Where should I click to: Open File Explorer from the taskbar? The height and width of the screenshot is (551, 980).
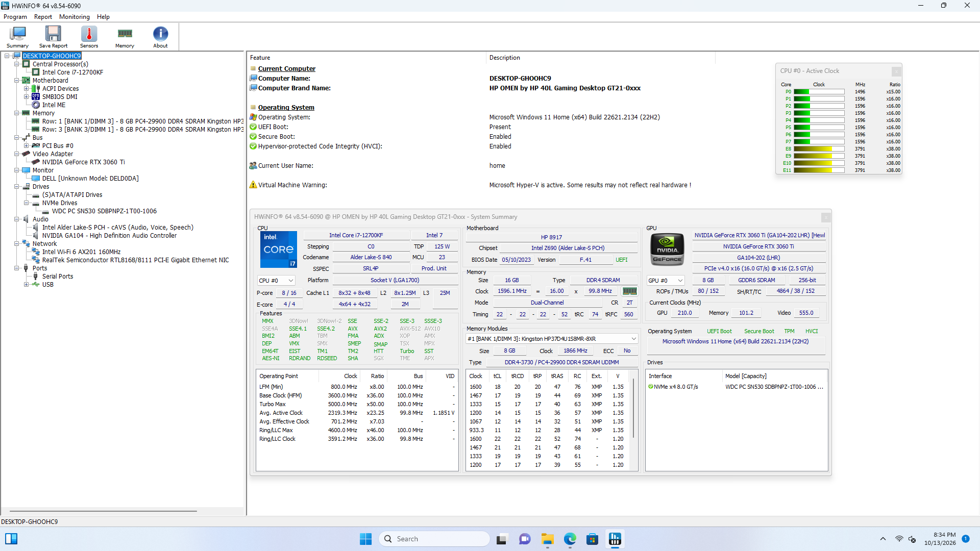pyautogui.click(x=548, y=539)
